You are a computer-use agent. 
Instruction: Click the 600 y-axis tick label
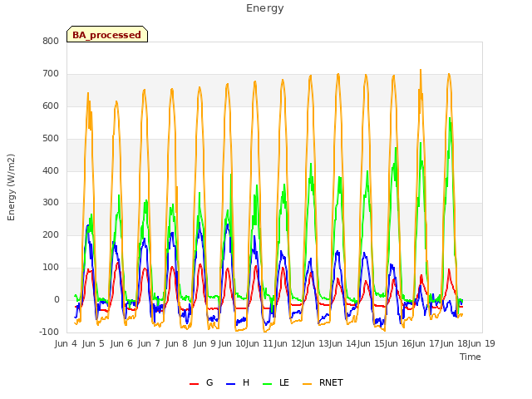[51, 106]
